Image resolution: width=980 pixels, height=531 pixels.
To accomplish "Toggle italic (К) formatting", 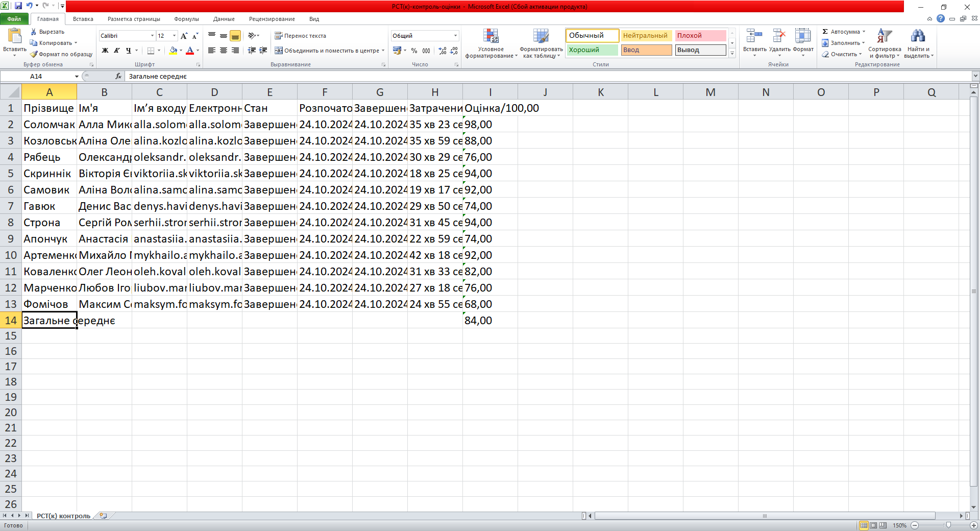I will pyautogui.click(x=117, y=51).
